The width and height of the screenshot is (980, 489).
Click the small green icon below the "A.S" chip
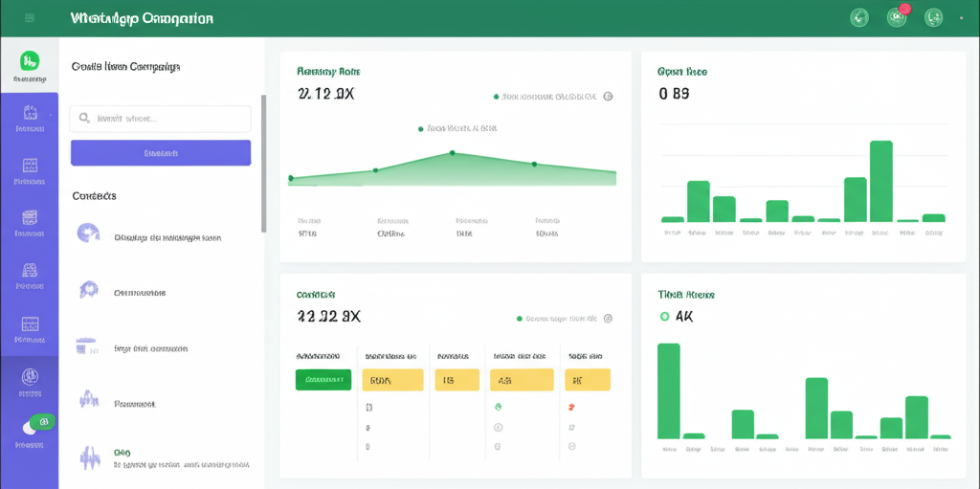pos(498,407)
